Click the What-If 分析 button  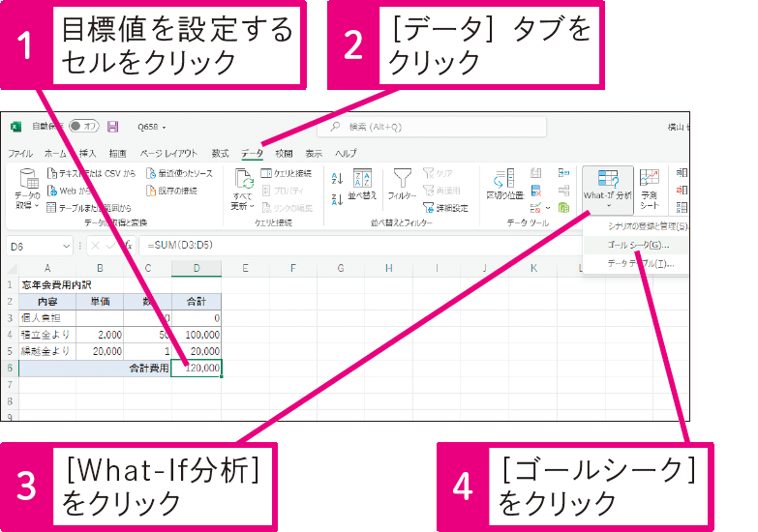608,190
